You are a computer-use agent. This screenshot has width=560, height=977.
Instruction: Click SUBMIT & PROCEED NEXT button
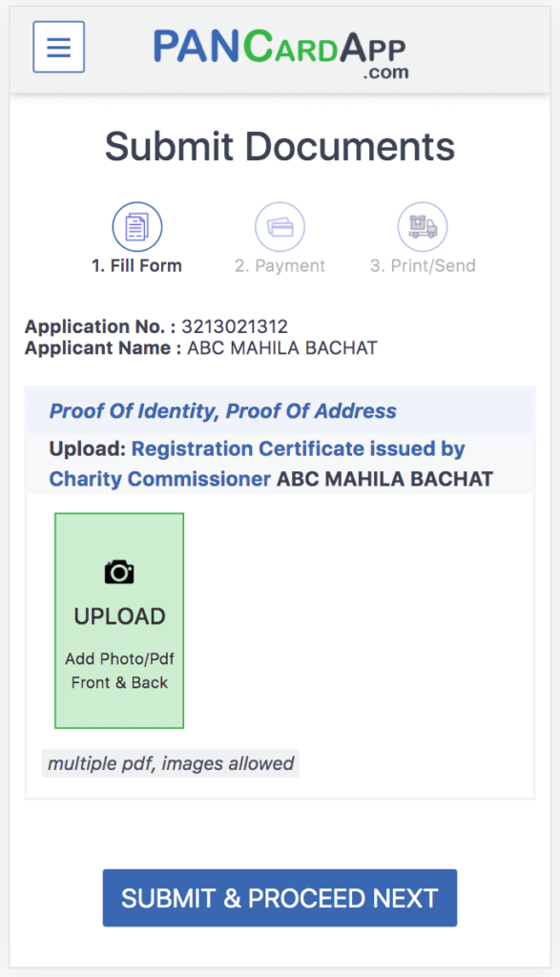[x=280, y=898]
